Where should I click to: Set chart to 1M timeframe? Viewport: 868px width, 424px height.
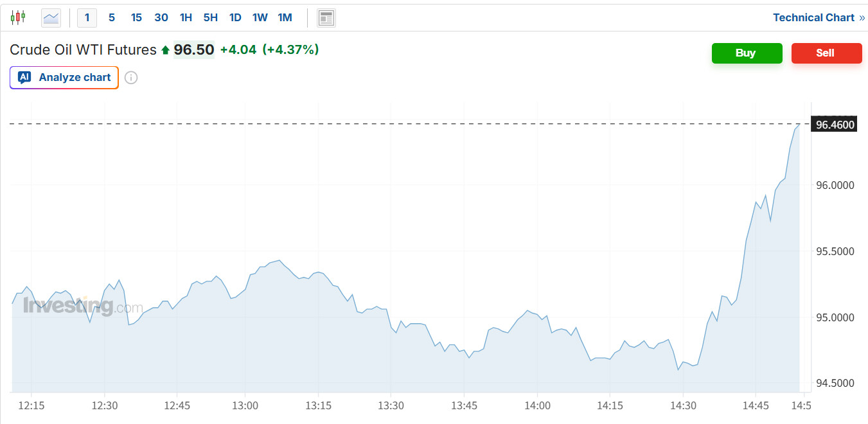click(x=285, y=17)
